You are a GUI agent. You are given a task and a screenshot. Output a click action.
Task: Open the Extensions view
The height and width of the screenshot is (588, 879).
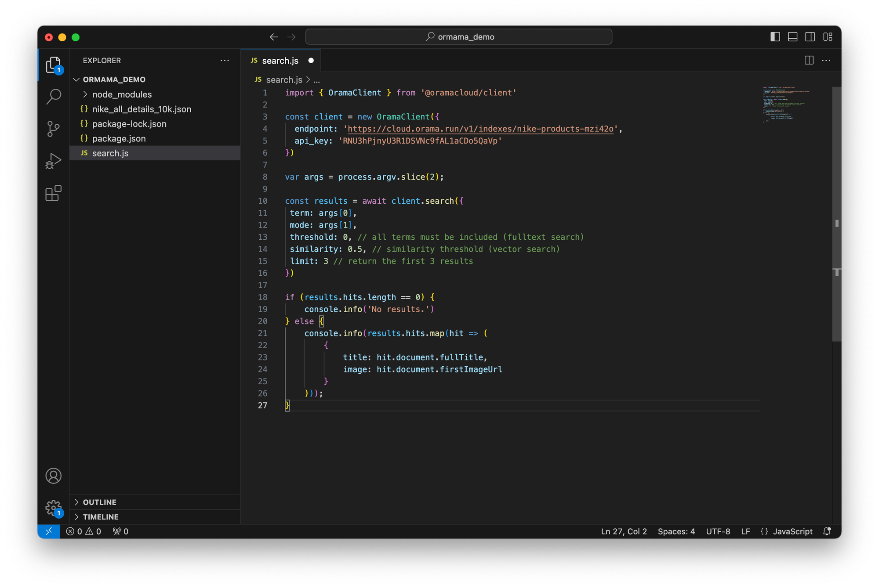(54, 193)
